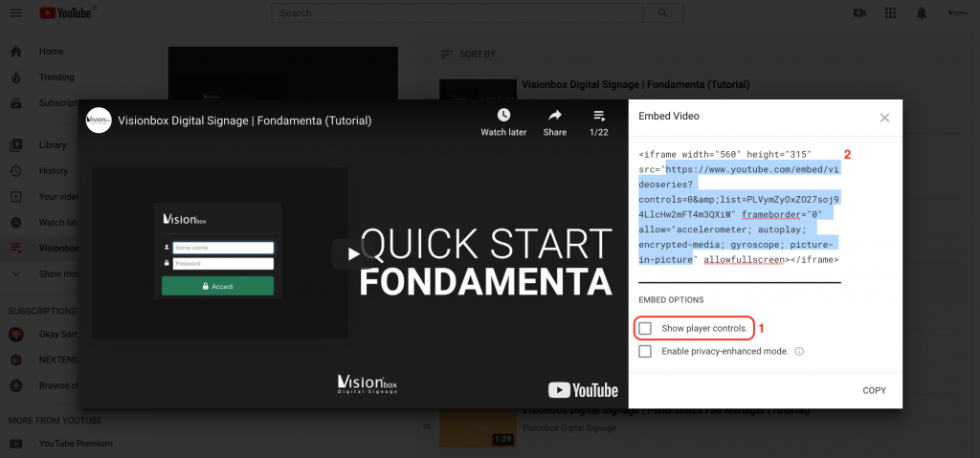Viewport: 980px width, 458px height.
Task: Click SUBSCRIPTIONS section heading
Action: coord(42,311)
